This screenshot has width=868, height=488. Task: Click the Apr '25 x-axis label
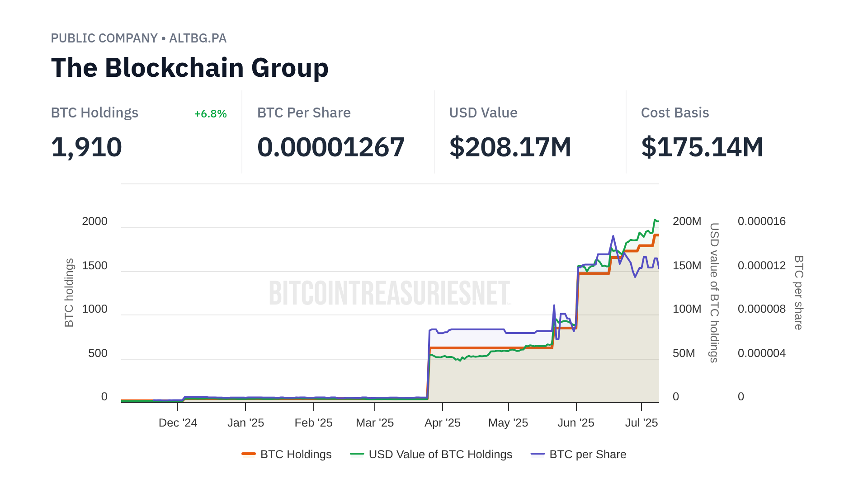click(442, 423)
